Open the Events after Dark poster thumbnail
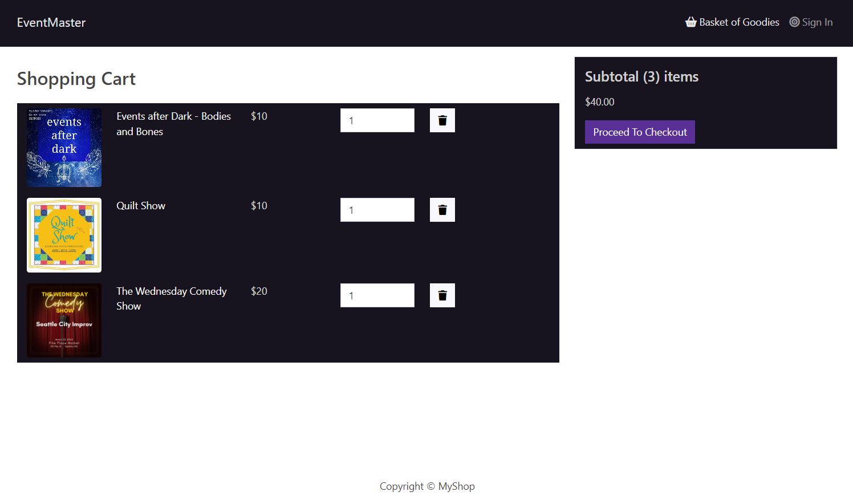This screenshot has height=504, width=853. (64, 147)
